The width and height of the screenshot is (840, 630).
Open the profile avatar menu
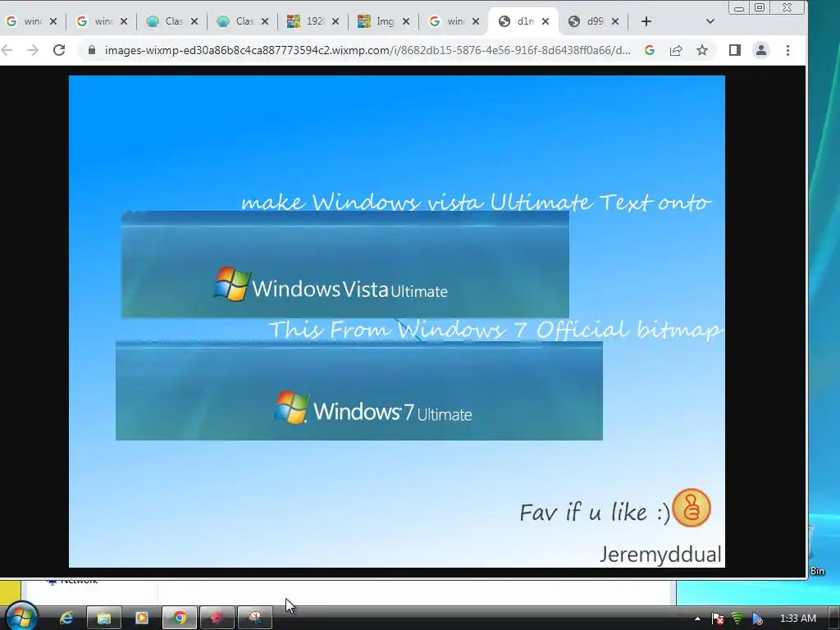point(760,50)
